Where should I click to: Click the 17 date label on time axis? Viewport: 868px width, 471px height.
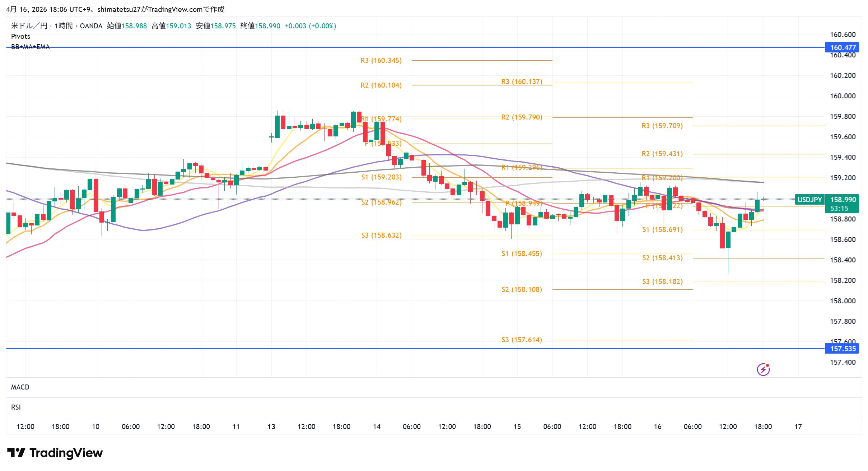(x=798, y=426)
